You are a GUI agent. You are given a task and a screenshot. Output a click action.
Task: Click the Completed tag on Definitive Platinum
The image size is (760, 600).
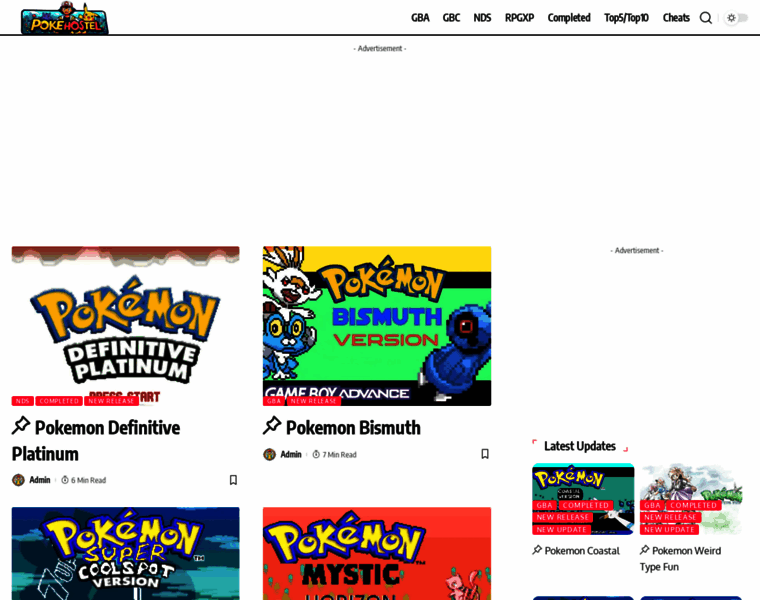click(59, 401)
